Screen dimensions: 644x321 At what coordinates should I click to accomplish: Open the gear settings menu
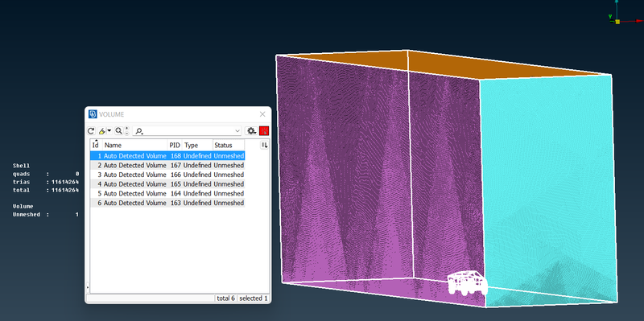(x=251, y=131)
